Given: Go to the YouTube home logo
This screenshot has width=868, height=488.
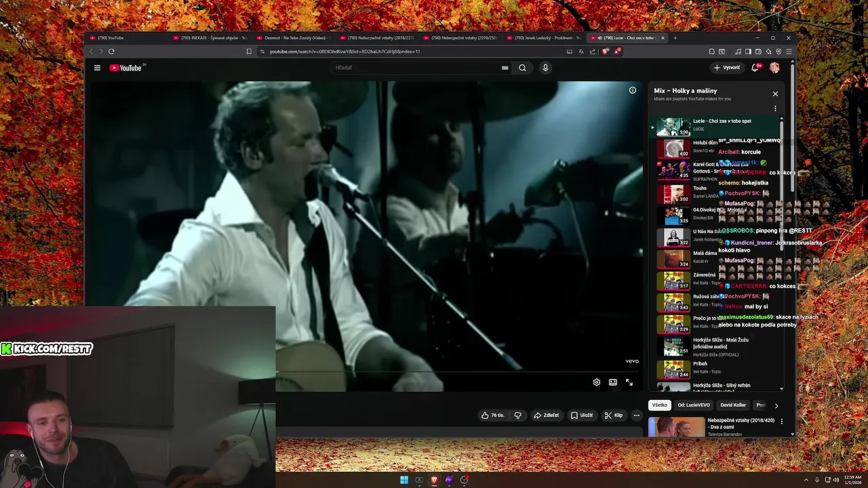Looking at the screenshot, I should 125,68.
